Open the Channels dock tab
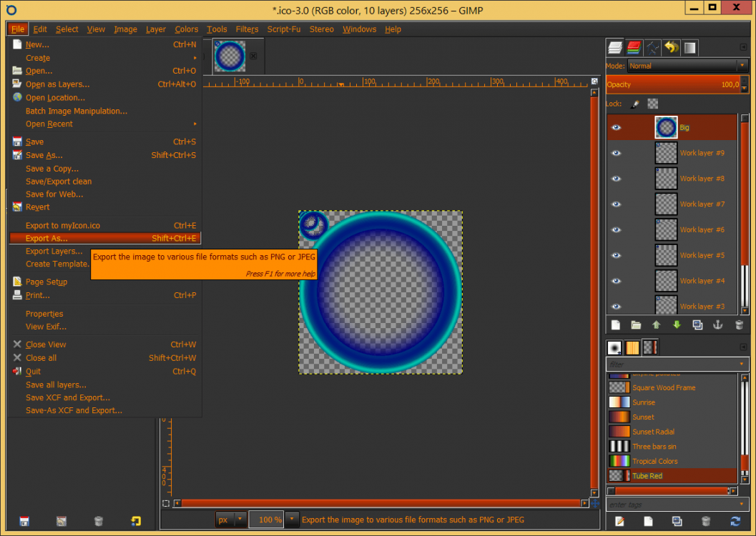This screenshot has width=756, height=536. point(634,47)
